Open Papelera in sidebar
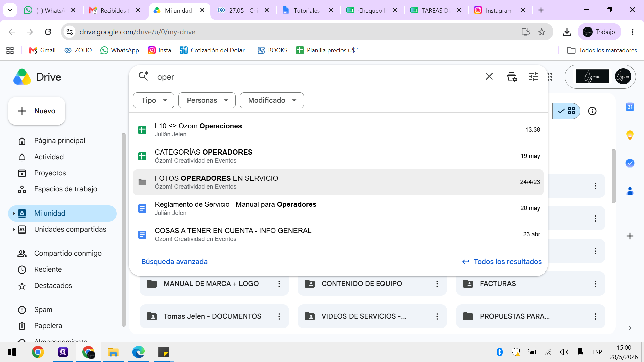This screenshot has height=362, width=644. 62,326
